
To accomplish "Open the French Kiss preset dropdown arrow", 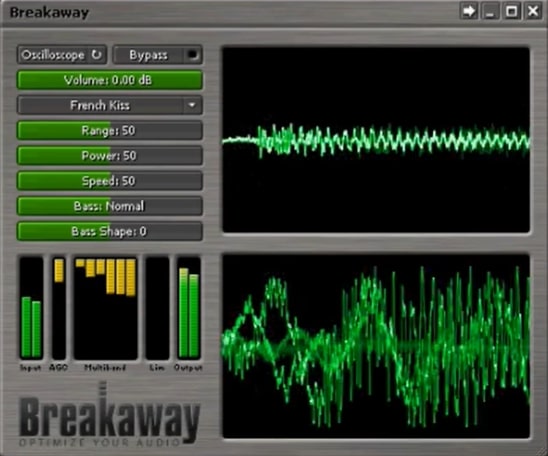I will pyautogui.click(x=192, y=105).
